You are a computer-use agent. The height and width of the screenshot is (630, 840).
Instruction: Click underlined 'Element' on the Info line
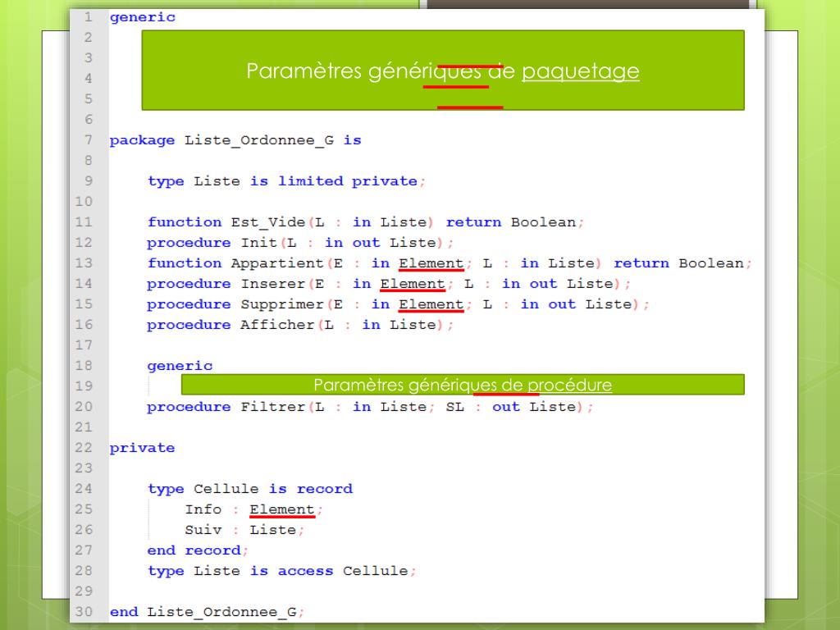[x=282, y=509]
